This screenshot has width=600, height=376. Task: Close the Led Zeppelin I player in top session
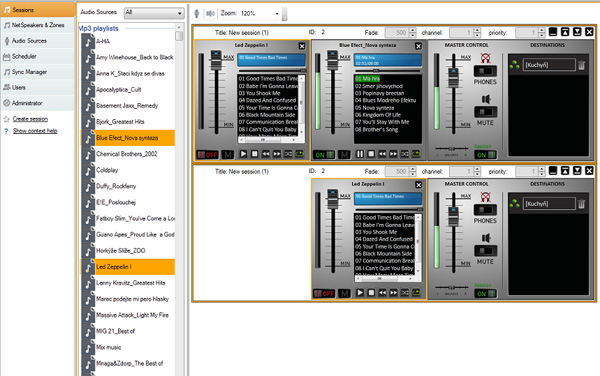302,46
